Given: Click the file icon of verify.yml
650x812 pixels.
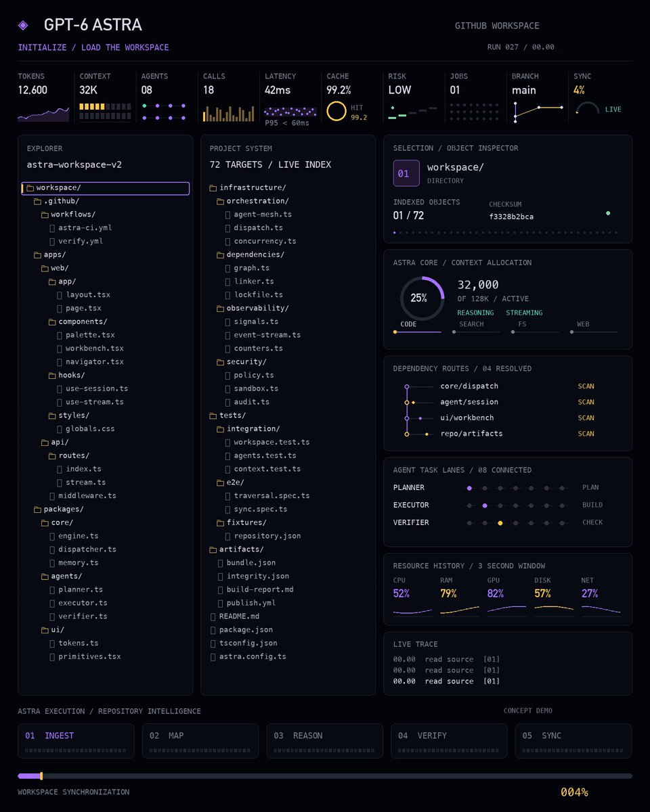Looking at the screenshot, I should click(x=52, y=242).
